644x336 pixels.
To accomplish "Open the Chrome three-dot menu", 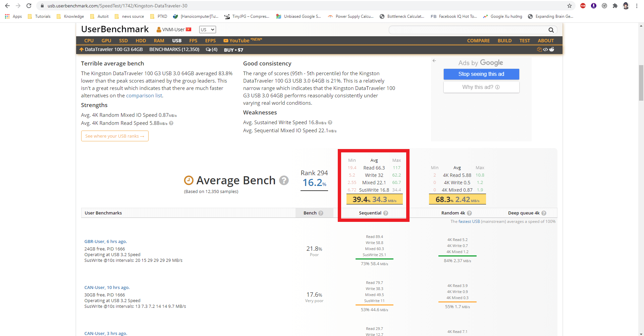I will (637, 6).
